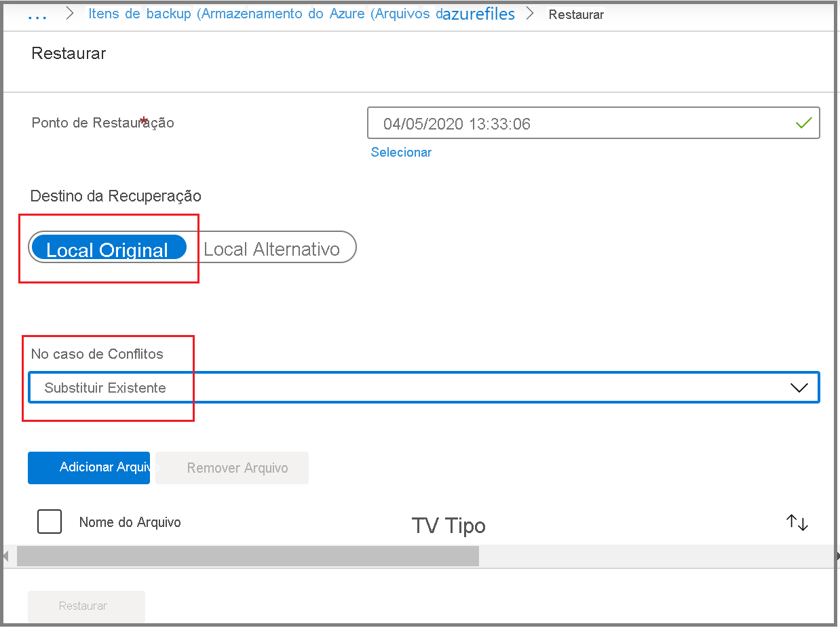
Task: Click the sort arrows icon
Action: tap(797, 522)
